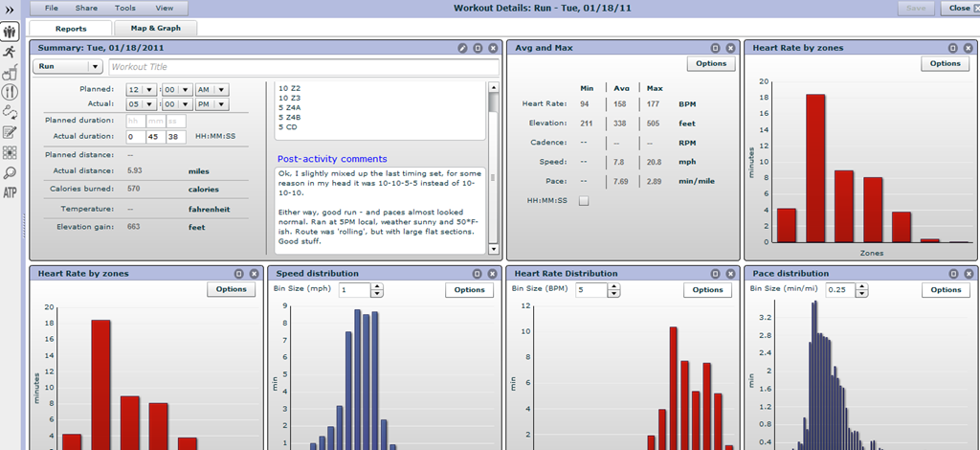Image resolution: width=980 pixels, height=450 pixels.
Task: Switch to the Map & Graph tab
Action: (x=156, y=28)
